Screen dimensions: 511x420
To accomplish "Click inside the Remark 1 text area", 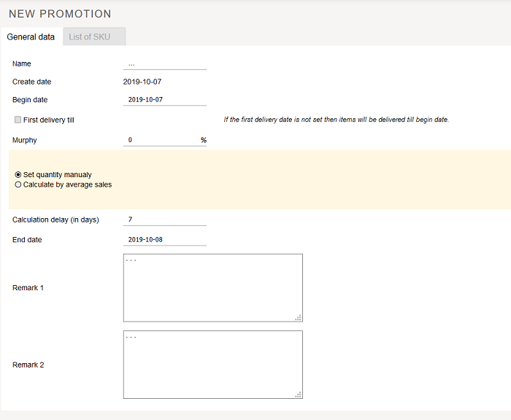I will [x=212, y=287].
